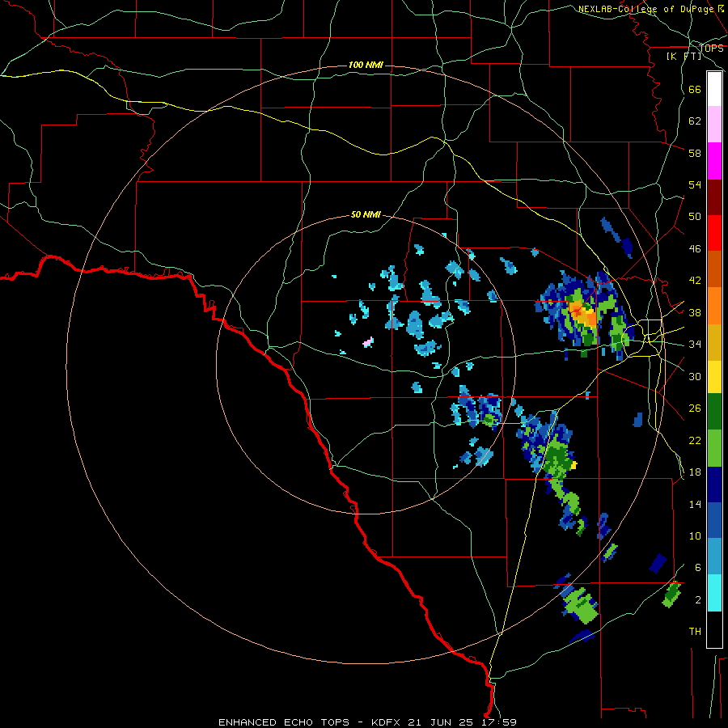Screen dimensions: 728x728
Task: Click the "42" legend value
Action: tap(695, 281)
